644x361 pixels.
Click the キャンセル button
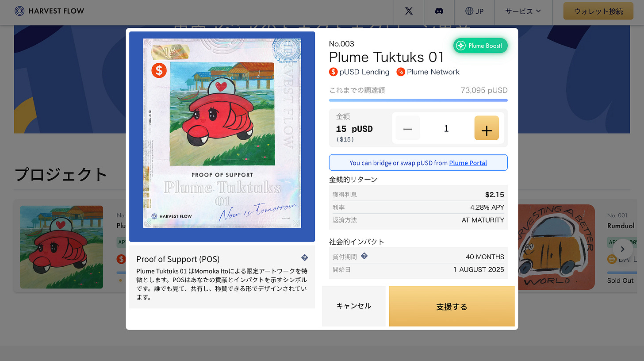(354, 306)
